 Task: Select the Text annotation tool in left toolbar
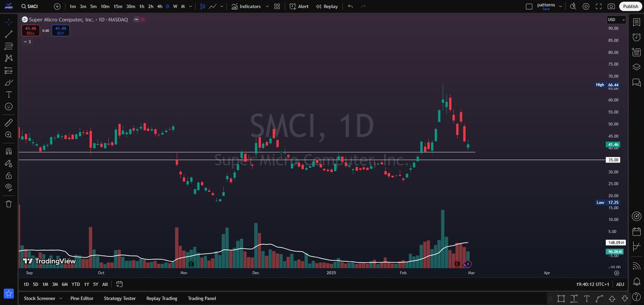point(9,94)
